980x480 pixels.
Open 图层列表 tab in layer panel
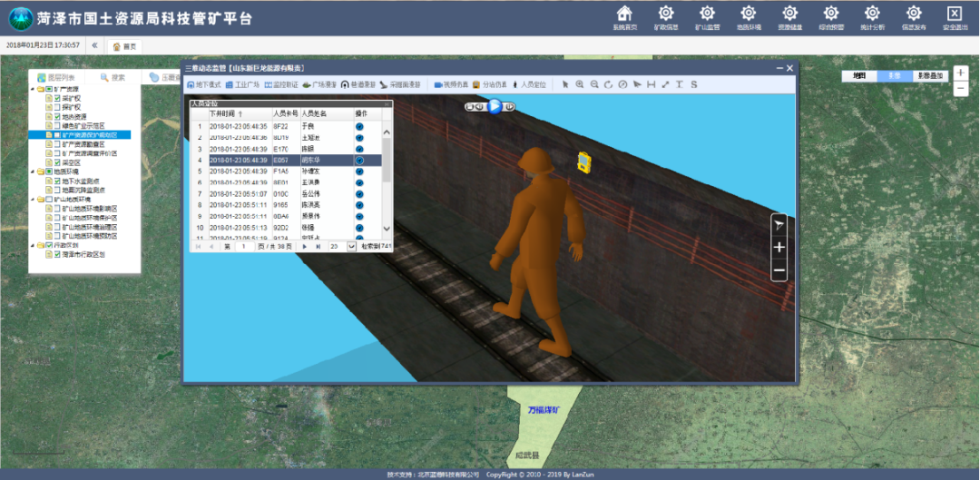56,77
